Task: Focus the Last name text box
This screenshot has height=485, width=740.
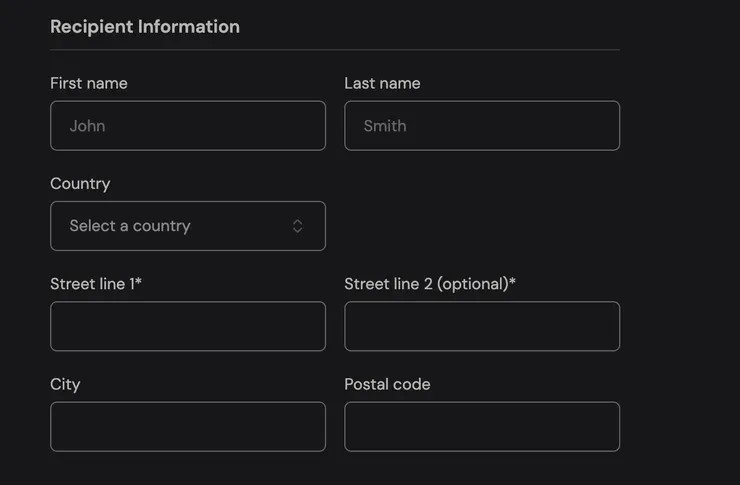Action: [x=482, y=126]
